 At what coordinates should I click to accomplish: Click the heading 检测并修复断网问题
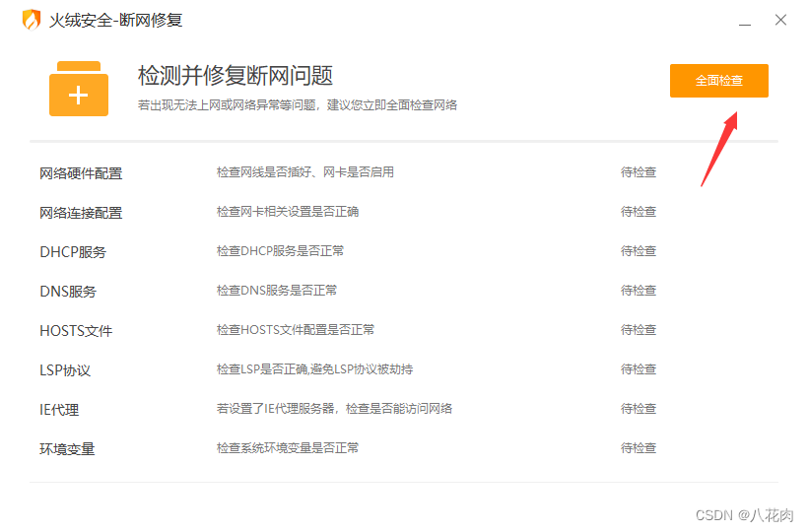tap(236, 76)
